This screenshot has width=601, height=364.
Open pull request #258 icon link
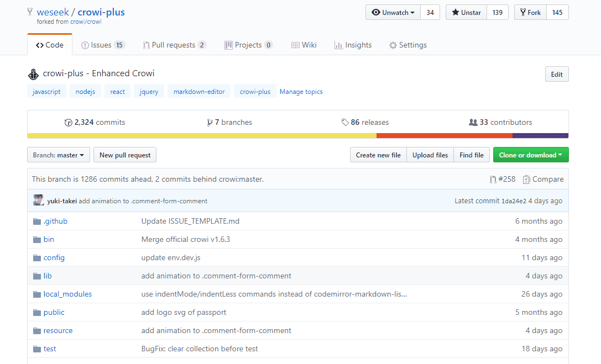(x=493, y=180)
